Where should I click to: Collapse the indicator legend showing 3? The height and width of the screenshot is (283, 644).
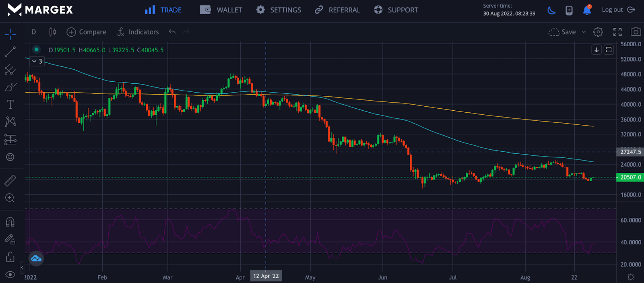[x=37, y=61]
